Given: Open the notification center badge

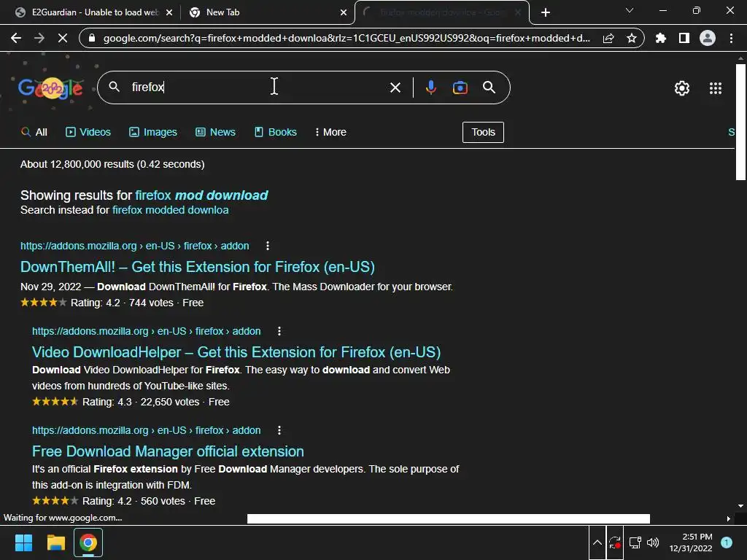Looking at the screenshot, I should coord(726,542).
